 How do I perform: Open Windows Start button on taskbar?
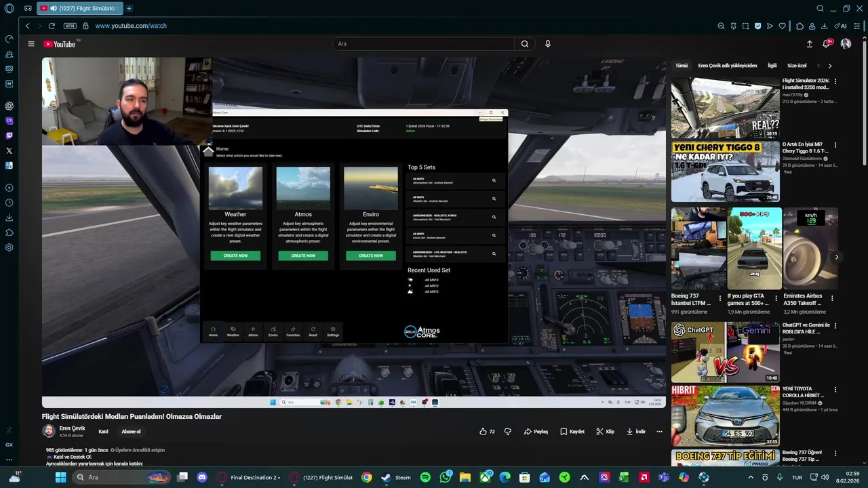click(x=60, y=477)
